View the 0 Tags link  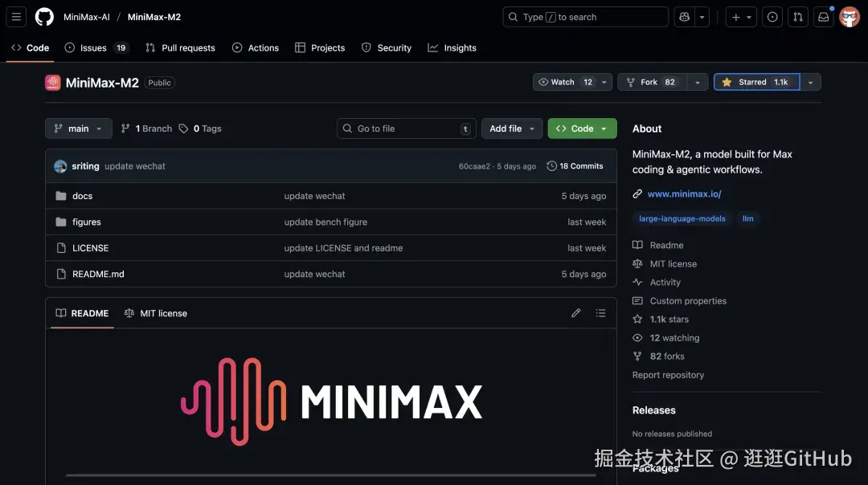click(x=200, y=128)
